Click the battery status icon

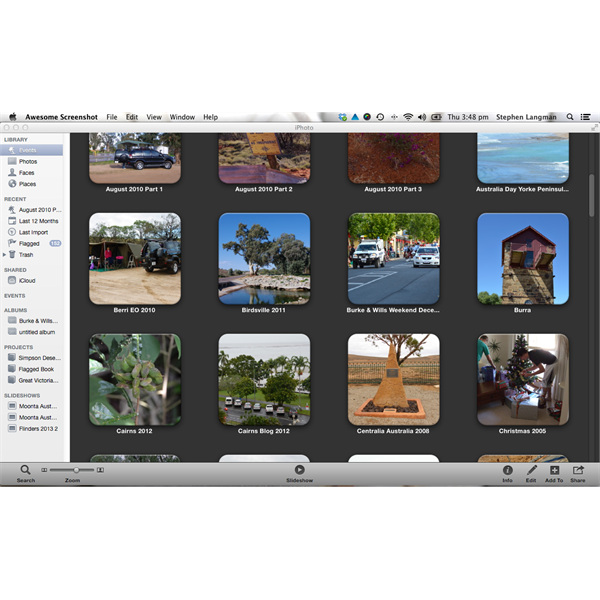click(436, 117)
